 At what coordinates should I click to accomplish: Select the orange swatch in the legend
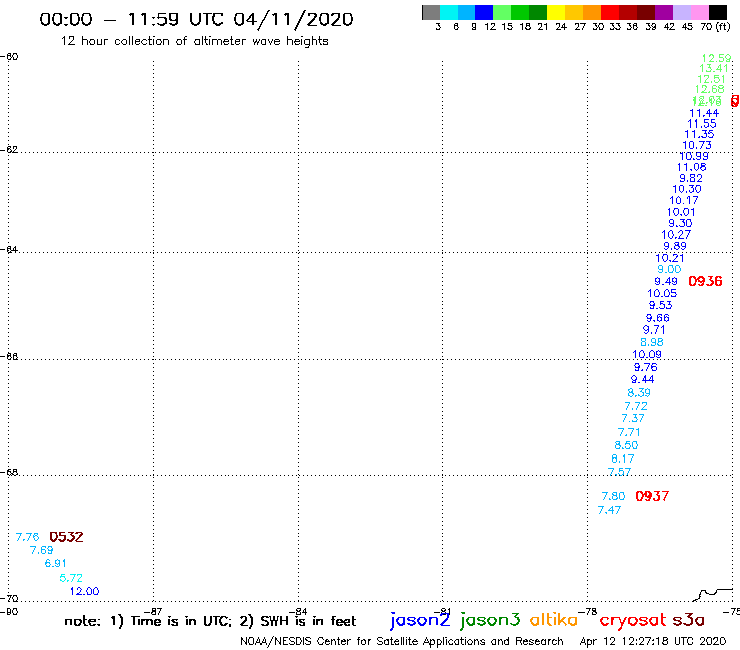click(591, 12)
